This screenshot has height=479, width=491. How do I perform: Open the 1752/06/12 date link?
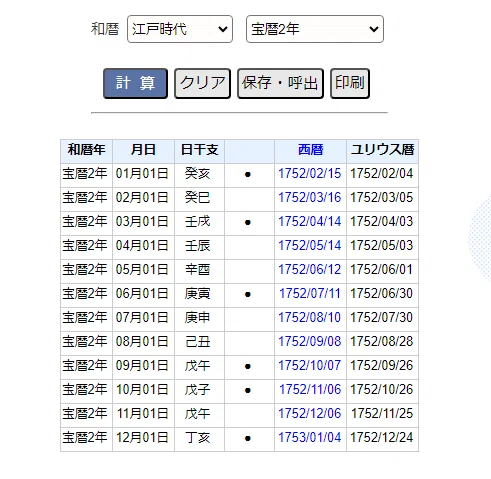pos(310,270)
